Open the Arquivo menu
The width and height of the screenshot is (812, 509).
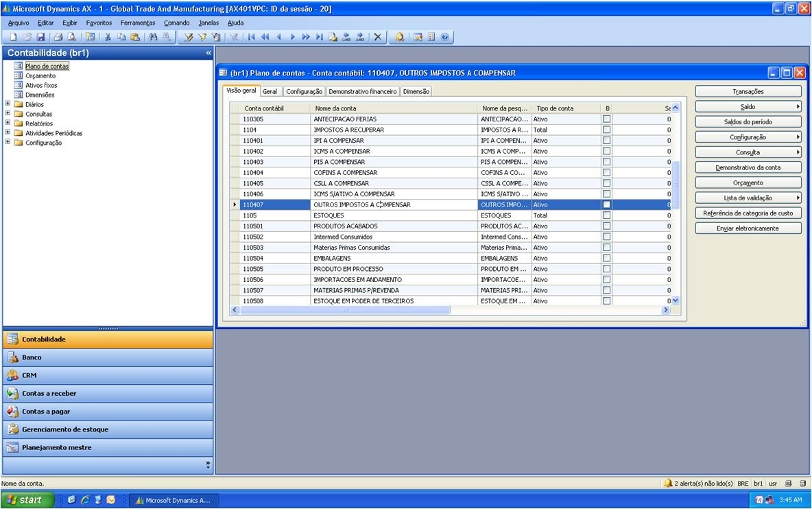(x=19, y=23)
